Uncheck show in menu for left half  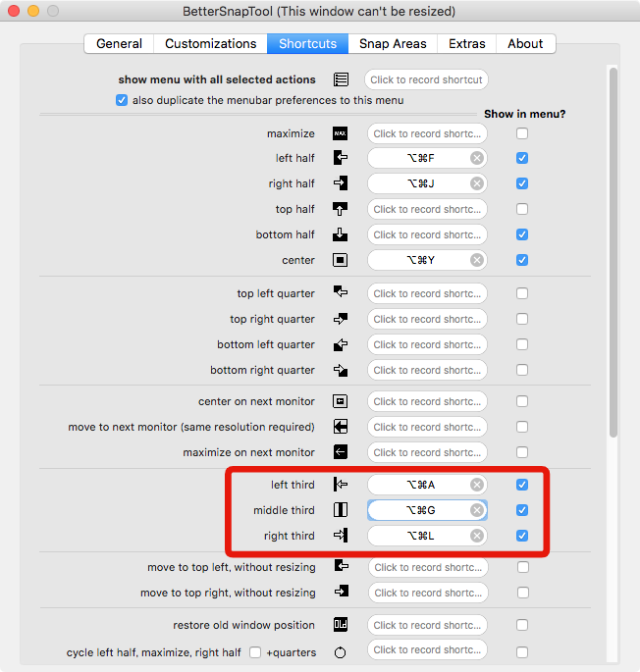click(522, 158)
